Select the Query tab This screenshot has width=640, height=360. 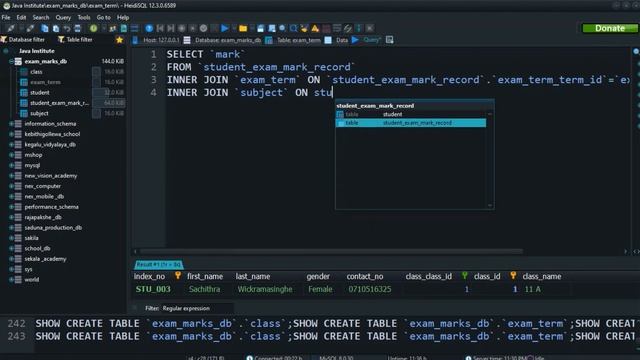click(x=367, y=40)
